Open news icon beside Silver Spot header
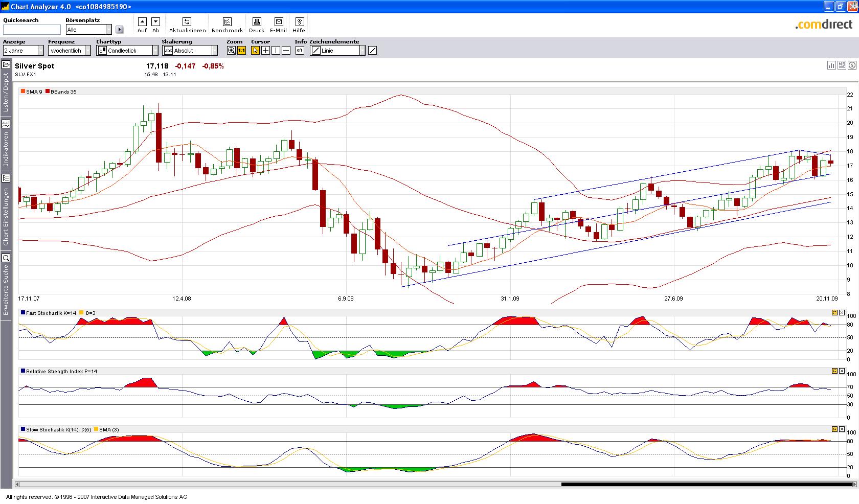 pyautogui.click(x=842, y=65)
